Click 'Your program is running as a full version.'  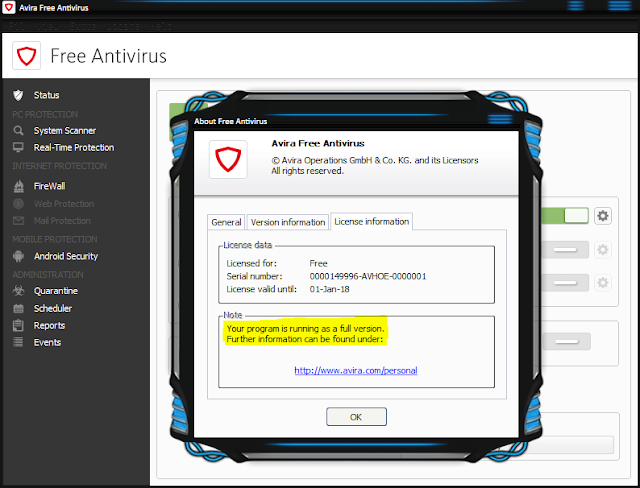click(x=305, y=328)
